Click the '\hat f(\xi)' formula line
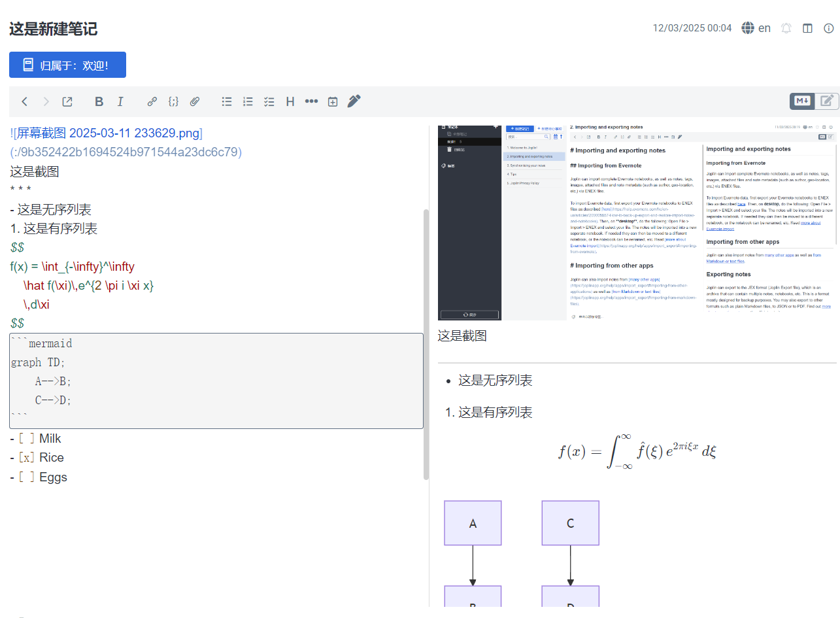This screenshot has height=618, width=840. 88,286
